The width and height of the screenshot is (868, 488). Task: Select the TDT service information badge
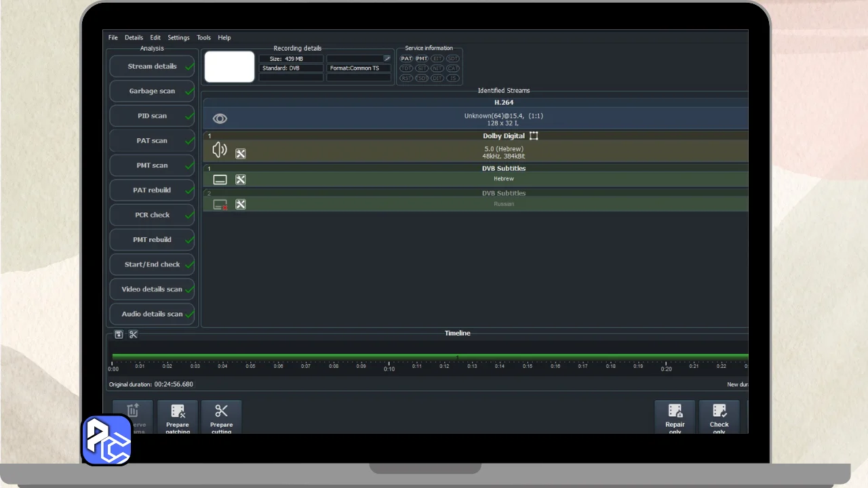[406, 68]
